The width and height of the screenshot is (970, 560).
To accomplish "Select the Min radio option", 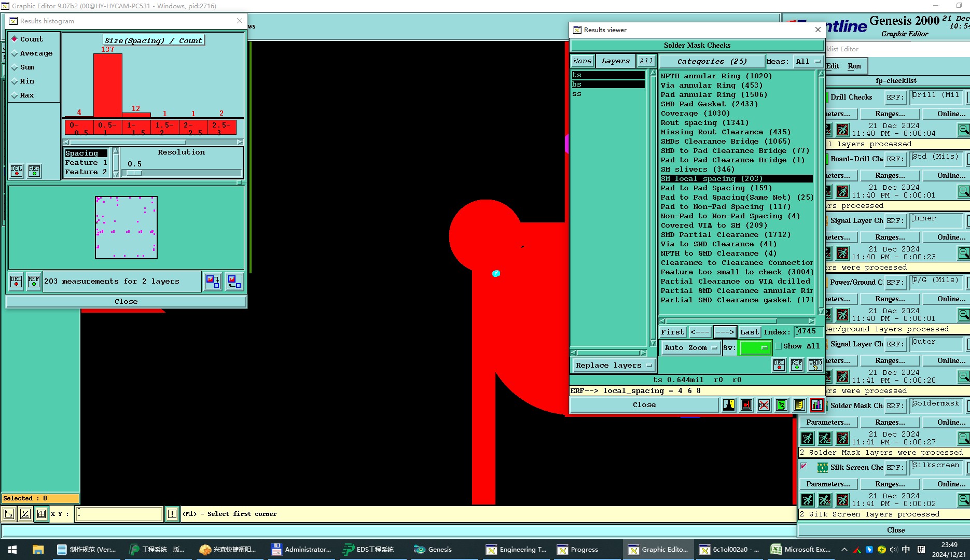I will pos(23,81).
